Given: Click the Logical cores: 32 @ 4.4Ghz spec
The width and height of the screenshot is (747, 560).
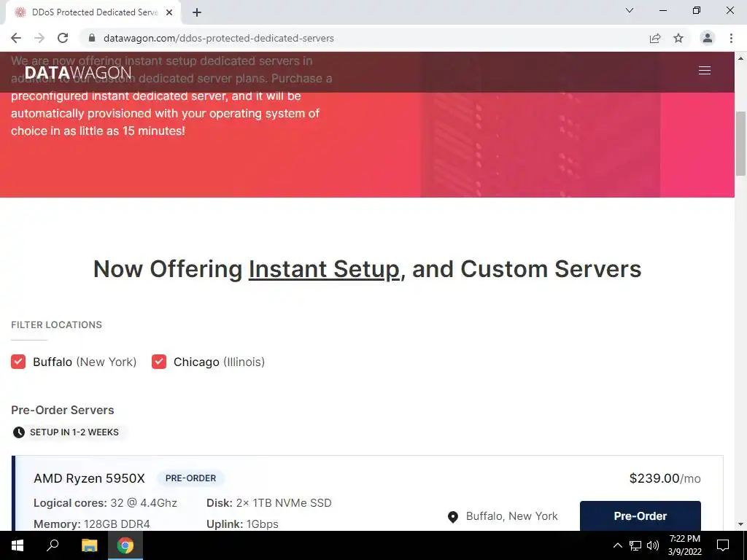Looking at the screenshot, I should pos(105,503).
